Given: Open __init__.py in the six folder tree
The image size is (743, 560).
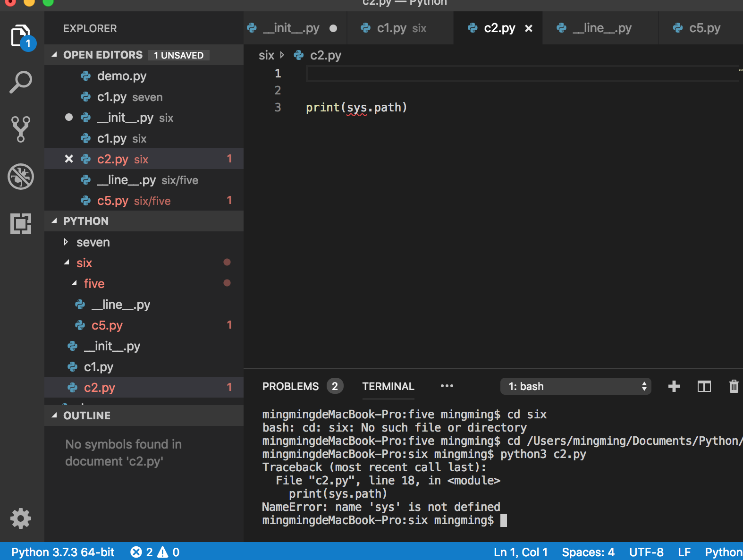Looking at the screenshot, I should tap(144, 346).
